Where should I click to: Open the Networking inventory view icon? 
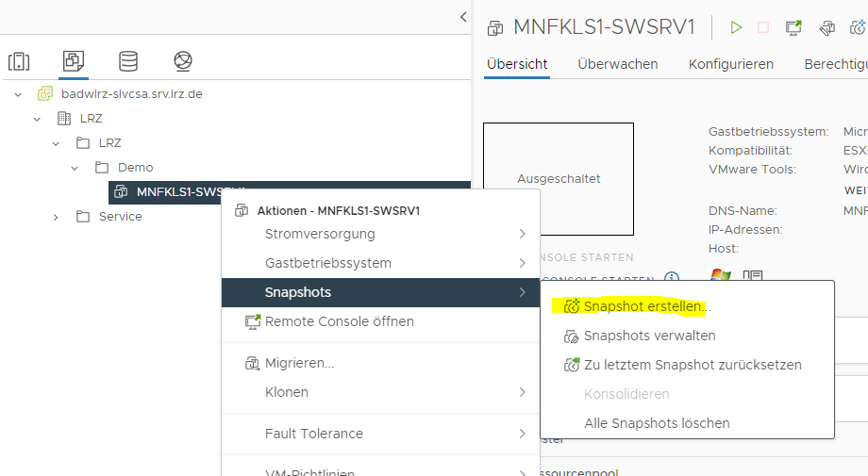(183, 62)
